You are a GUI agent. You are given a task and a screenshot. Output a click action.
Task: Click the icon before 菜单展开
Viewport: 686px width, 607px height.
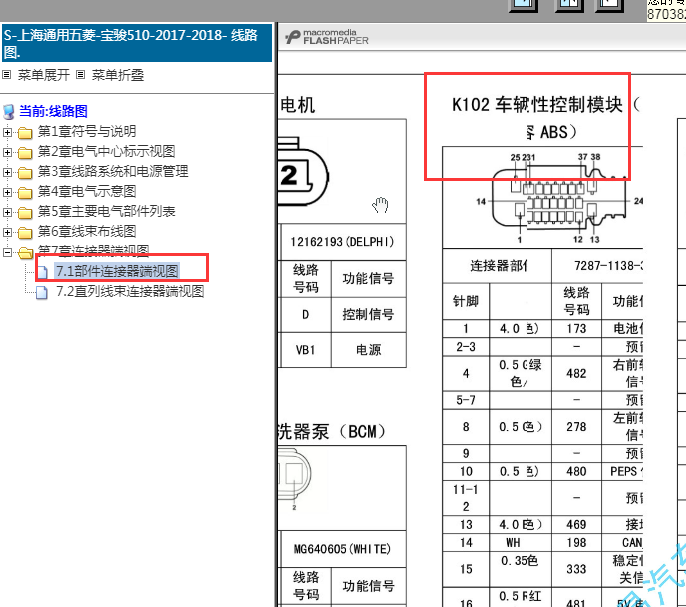point(7,75)
